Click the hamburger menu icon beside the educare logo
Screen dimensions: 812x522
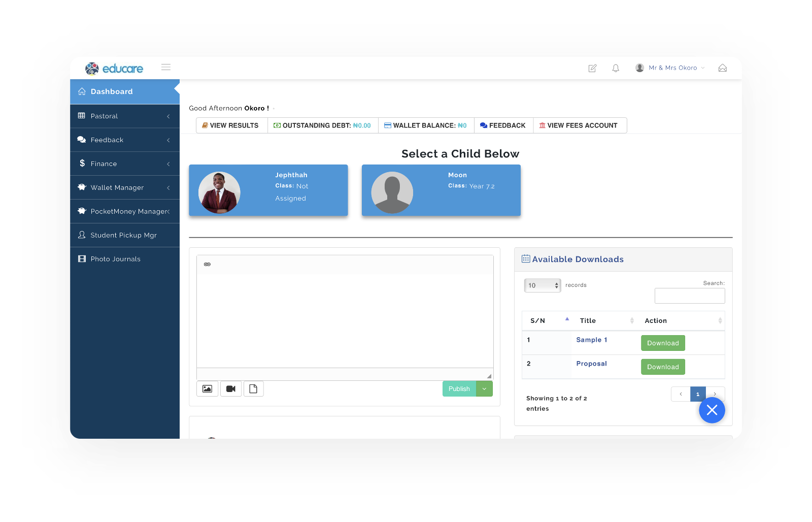[166, 68]
